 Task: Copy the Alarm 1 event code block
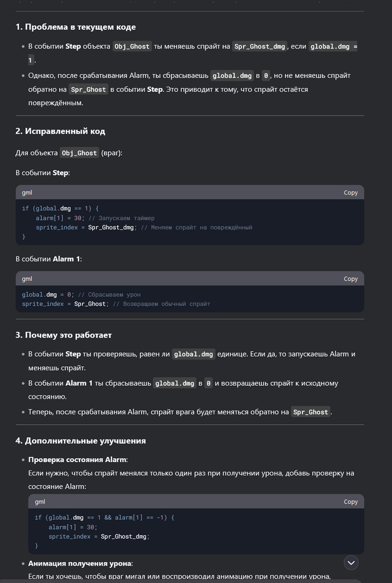pos(351,279)
